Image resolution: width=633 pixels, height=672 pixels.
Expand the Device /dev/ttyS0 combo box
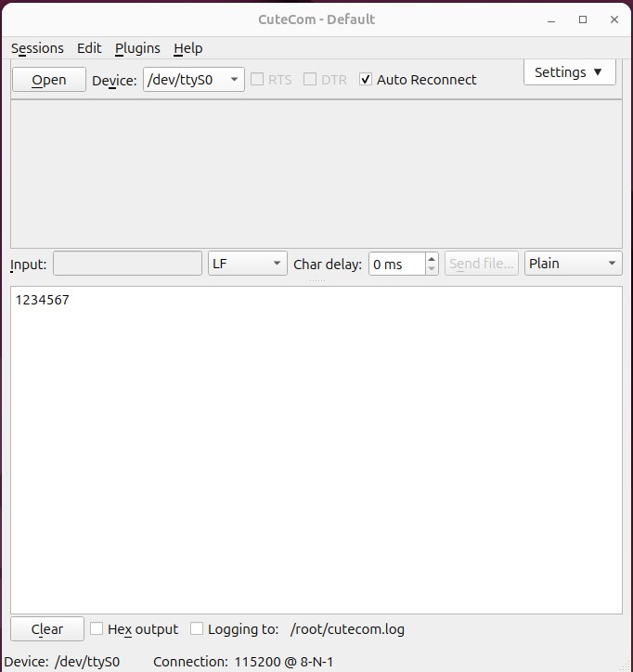[x=194, y=80]
